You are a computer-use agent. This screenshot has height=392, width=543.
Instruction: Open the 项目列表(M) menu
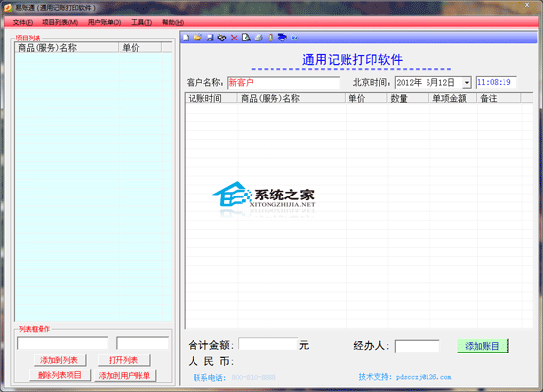click(60, 22)
